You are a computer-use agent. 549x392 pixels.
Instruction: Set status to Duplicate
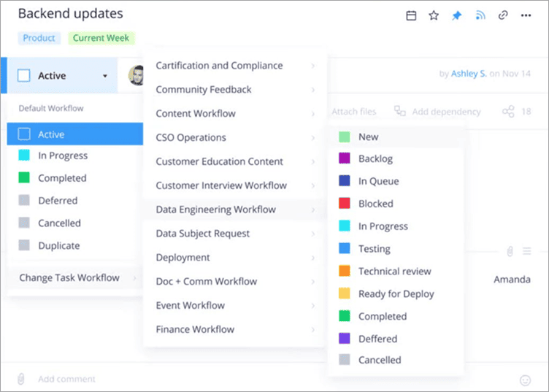[x=75, y=246]
